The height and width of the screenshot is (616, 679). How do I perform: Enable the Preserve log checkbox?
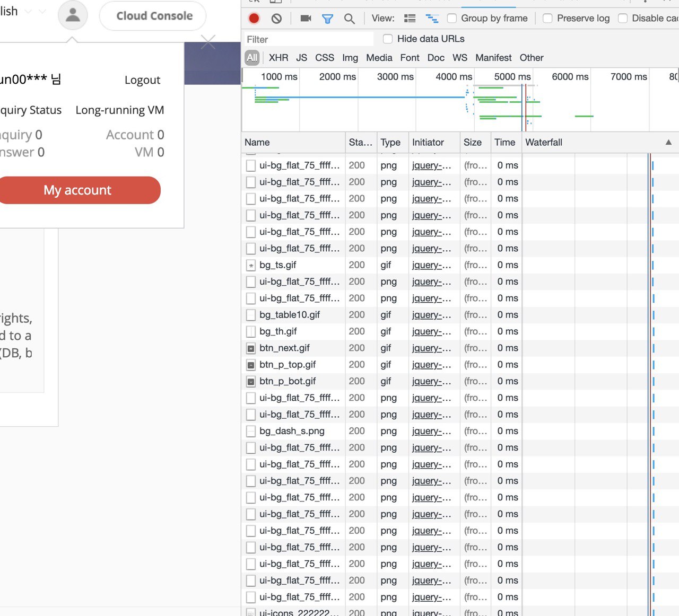[x=548, y=19]
